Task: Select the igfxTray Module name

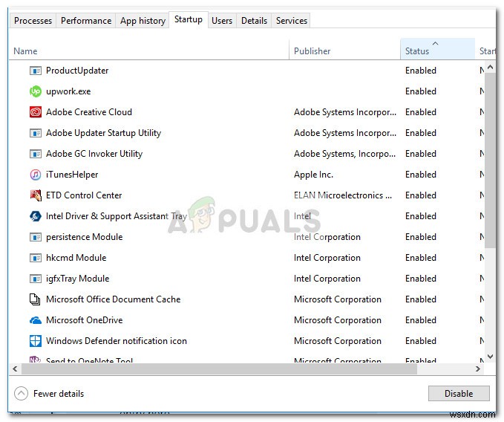Action: click(x=77, y=279)
